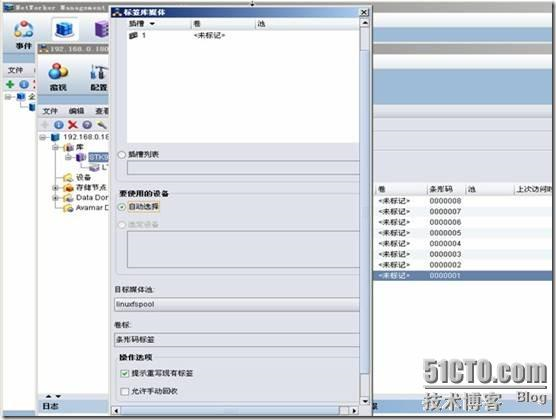
Task: Toggle 提示重写现有标签 checkbox
Action: pyautogui.click(x=124, y=374)
